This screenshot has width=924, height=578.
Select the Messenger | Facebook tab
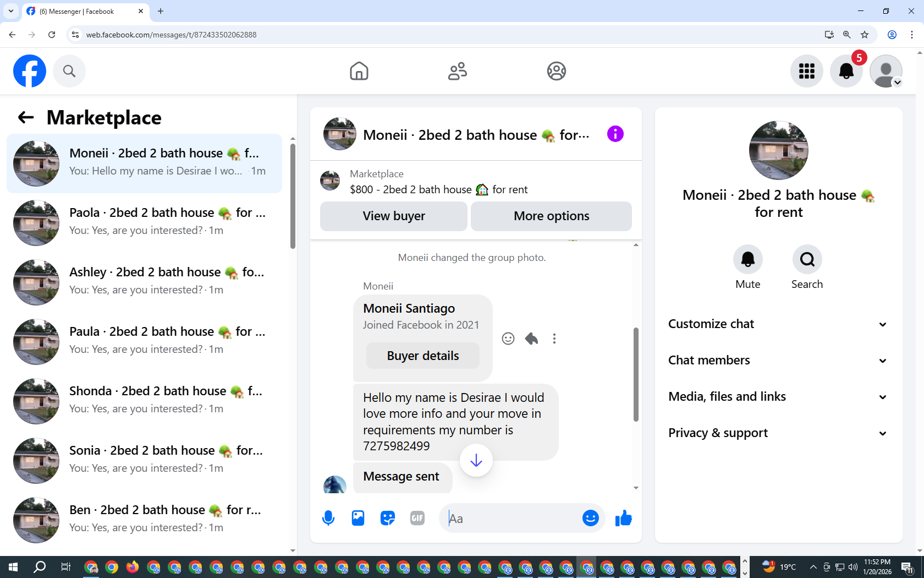(x=86, y=11)
